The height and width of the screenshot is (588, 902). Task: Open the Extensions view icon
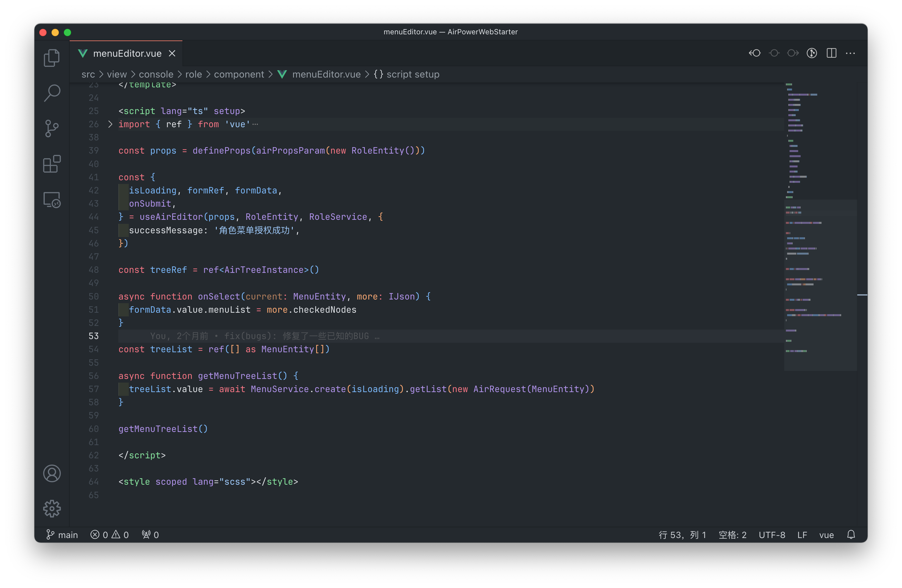(x=52, y=164)
